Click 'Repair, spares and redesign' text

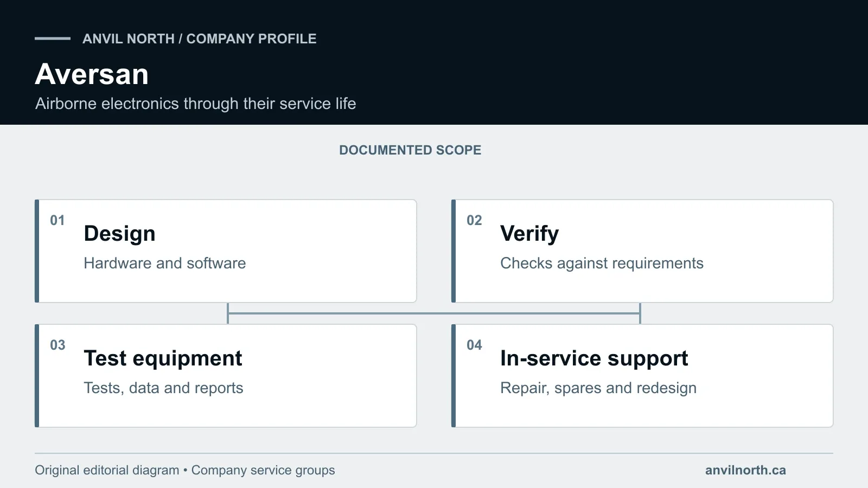(x=598, y=388)
